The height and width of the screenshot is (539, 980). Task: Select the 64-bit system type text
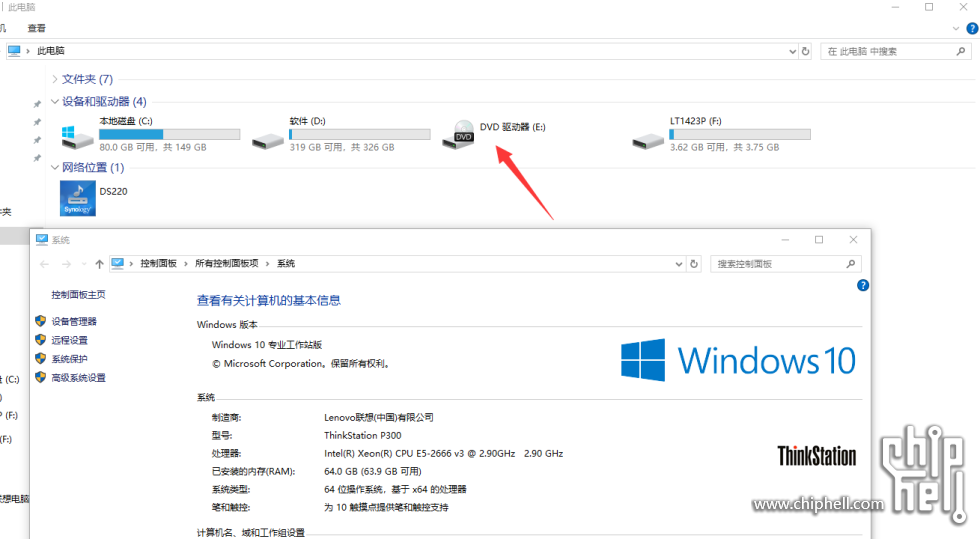(395, 489)
